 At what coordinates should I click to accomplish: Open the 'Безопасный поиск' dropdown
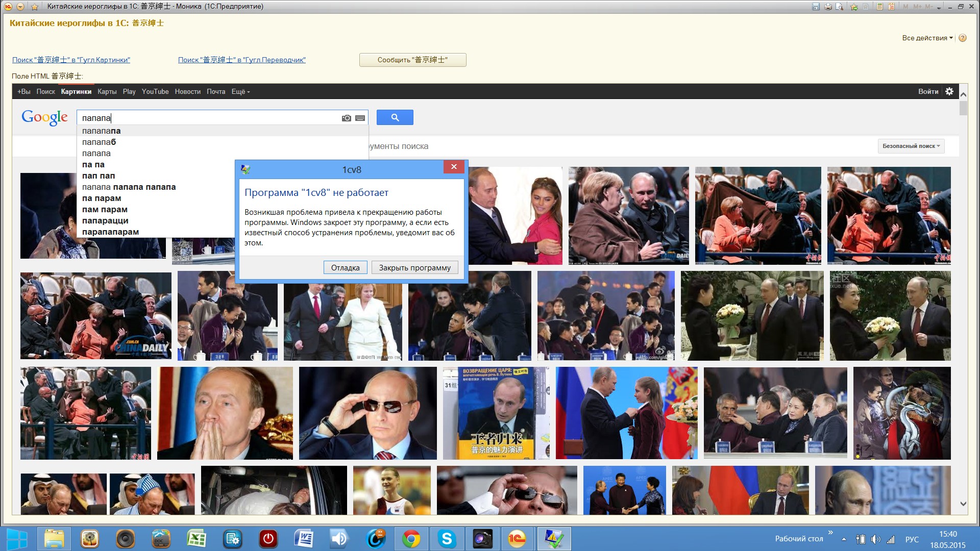[911, 146]
